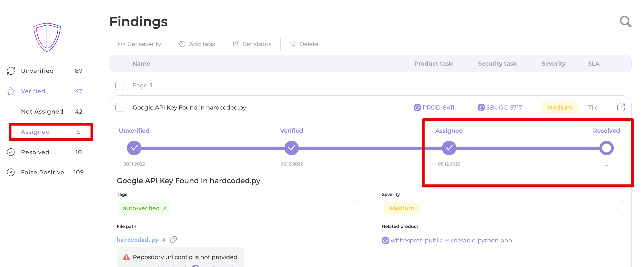Tick the Page: 1 select-all checkbox
Viewport: 644px width, 267px height.
[120, 85]
